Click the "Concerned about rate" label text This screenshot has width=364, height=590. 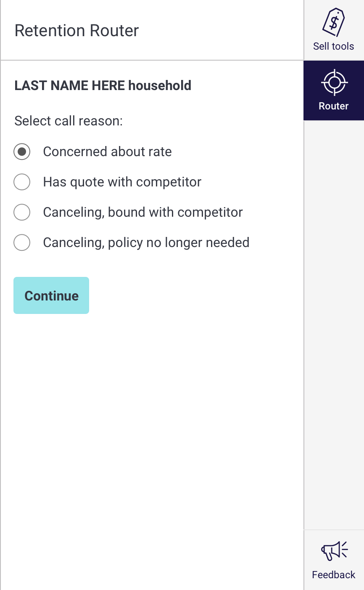(107, 151)
